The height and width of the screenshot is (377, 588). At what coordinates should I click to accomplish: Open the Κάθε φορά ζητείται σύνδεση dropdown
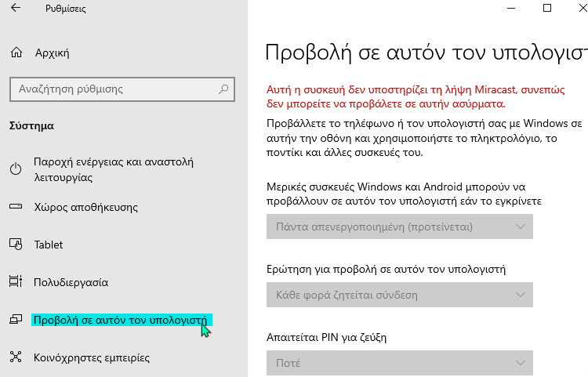(x=399, y=295)
